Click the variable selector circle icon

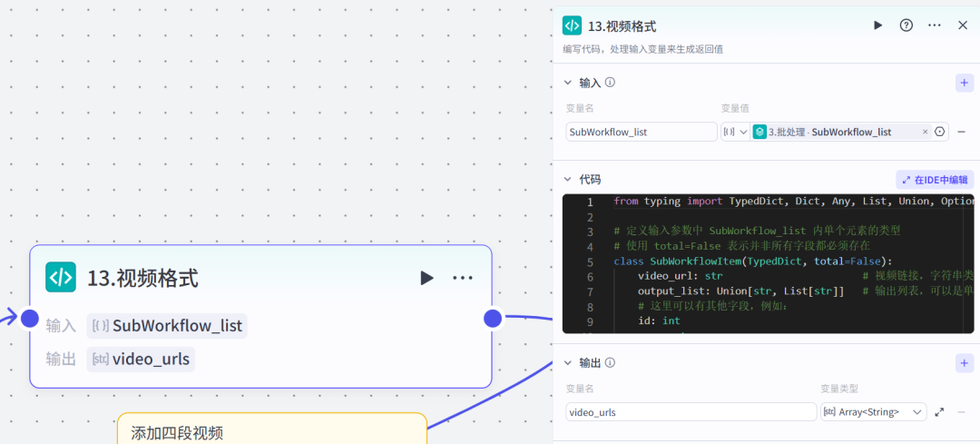[939, 132]
